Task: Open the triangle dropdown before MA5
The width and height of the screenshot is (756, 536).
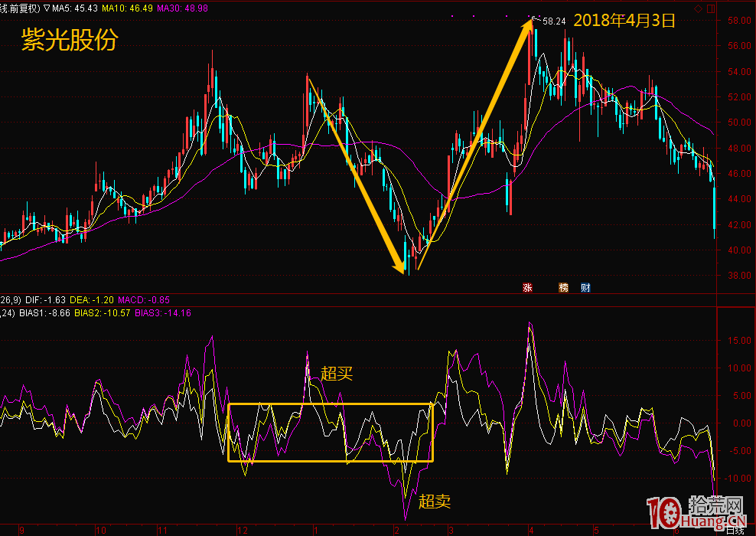Action: (x=47, y=8)
